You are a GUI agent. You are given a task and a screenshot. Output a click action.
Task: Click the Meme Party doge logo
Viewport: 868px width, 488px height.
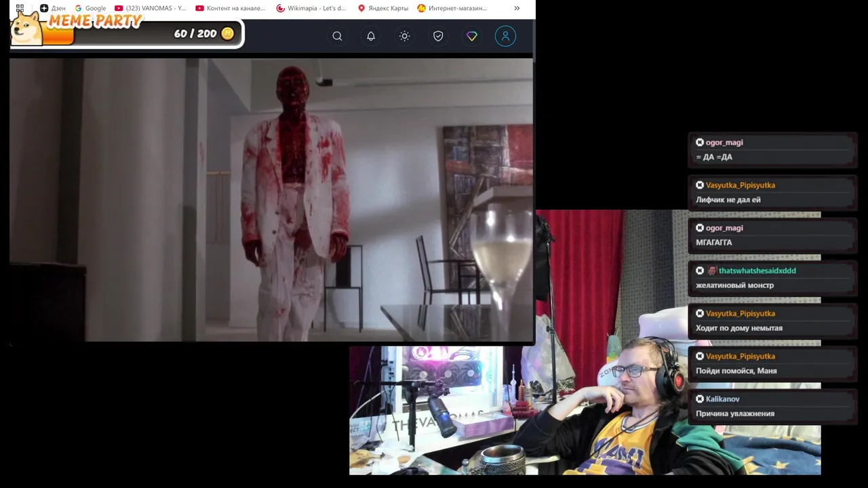[28, 27]
